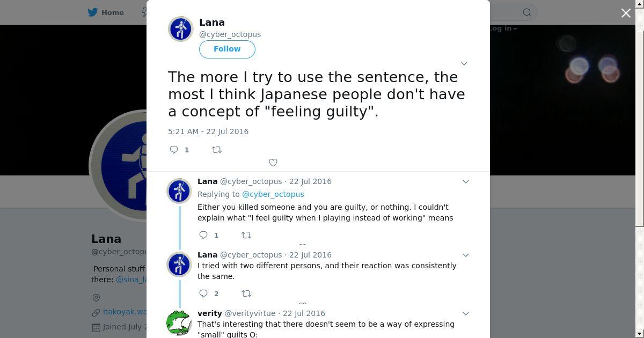The width and height of the screenshot is (644, 338).
Task: Close the tweet overlay with the X
Action: pos(626,13)
